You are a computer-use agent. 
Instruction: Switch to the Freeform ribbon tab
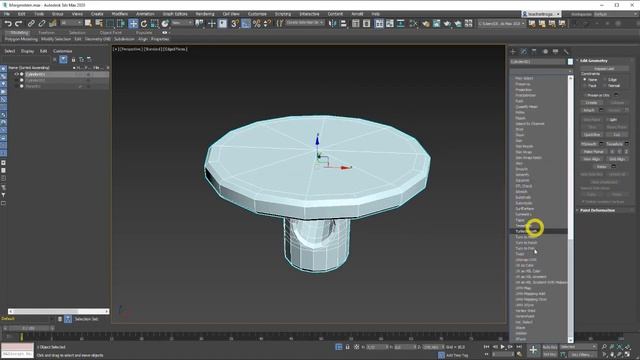pos(46,33)
